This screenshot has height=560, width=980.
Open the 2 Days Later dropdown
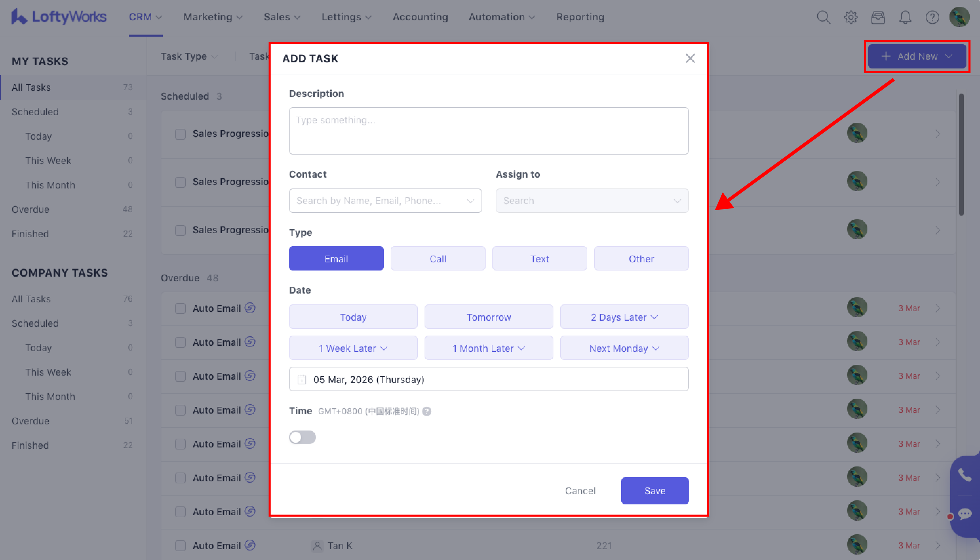click(x=624, y=317)
